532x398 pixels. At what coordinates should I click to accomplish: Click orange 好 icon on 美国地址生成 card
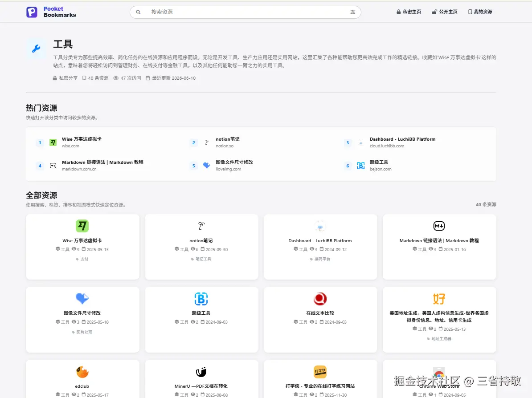tap(439, 299)
